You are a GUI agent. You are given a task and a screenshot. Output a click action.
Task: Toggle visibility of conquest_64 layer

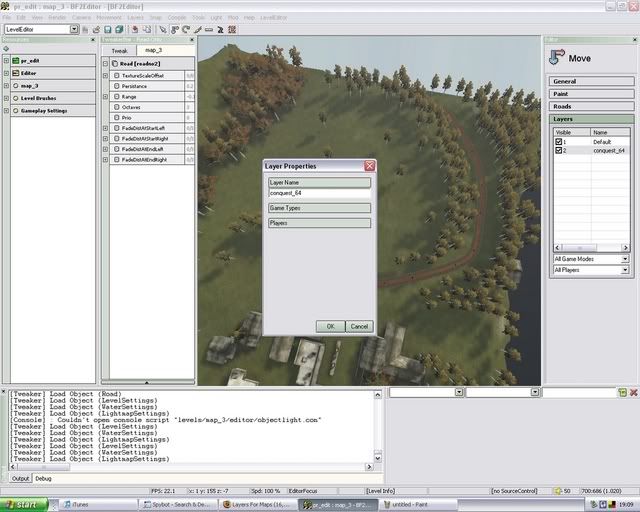[x=558, y=151]
